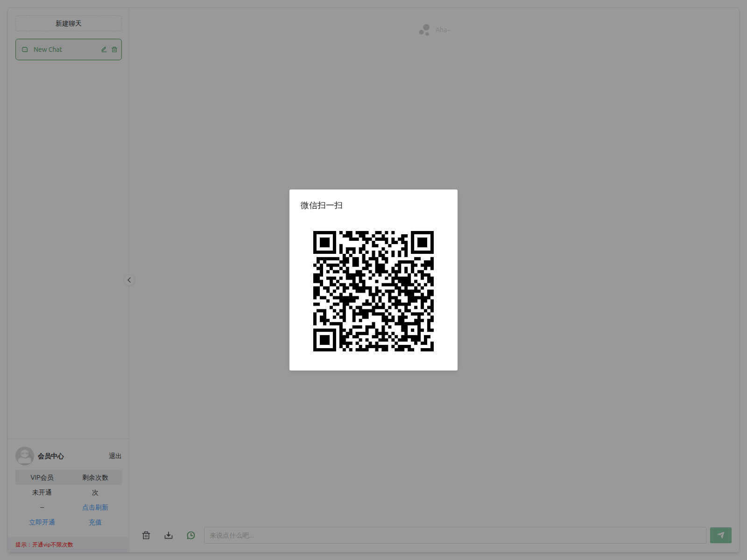747x560 pixels.
Task: Collapse the sidebar with the chevron arrow
Action: [x=129, y=280]
